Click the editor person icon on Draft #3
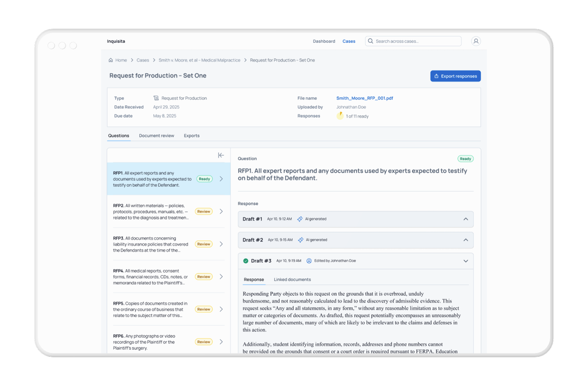 309,261
